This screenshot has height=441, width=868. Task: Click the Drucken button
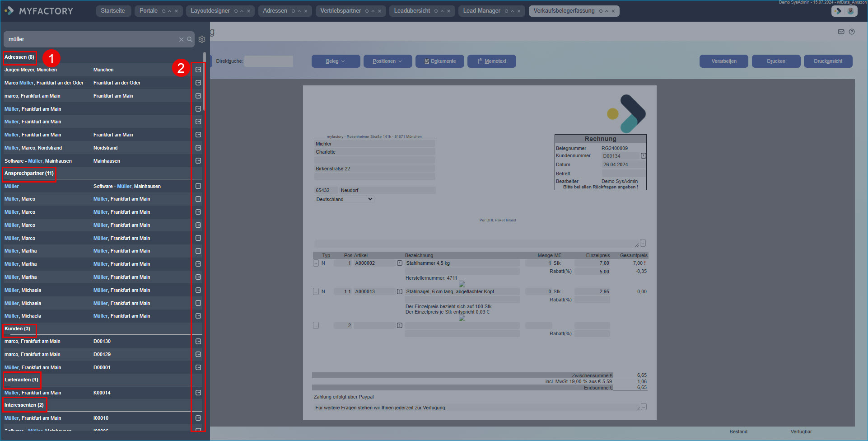pyautogui.click(x=776, y=61)
